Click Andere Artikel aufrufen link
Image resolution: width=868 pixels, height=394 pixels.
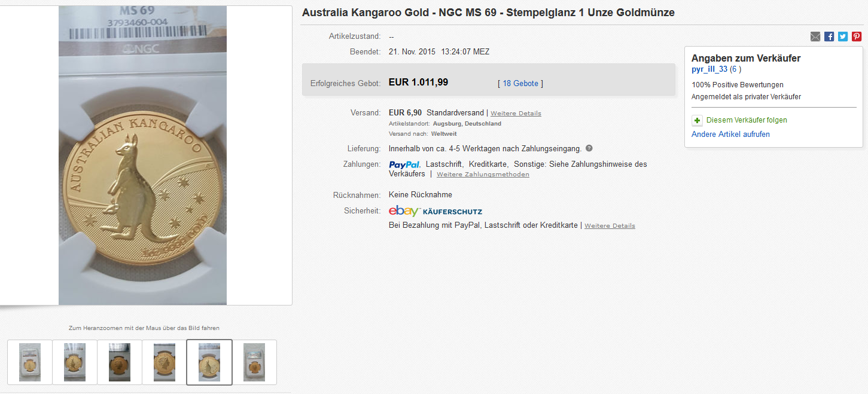point(730,135)
